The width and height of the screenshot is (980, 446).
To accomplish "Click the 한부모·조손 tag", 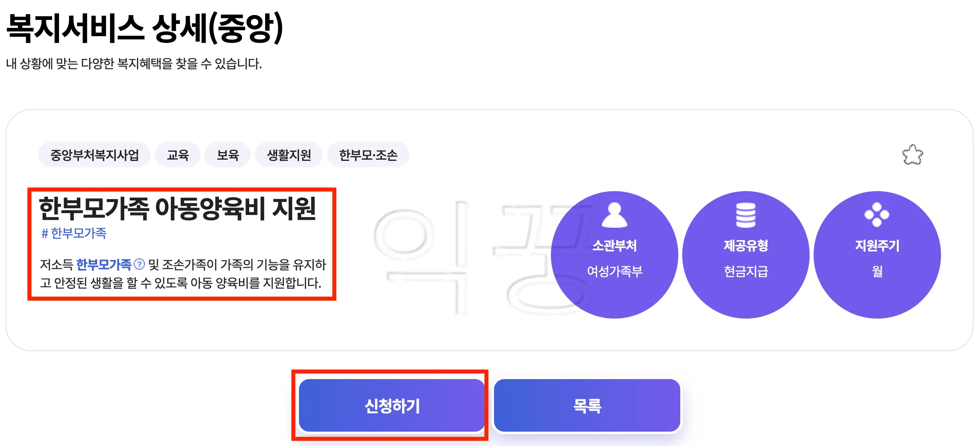I will tap(368, 155).
